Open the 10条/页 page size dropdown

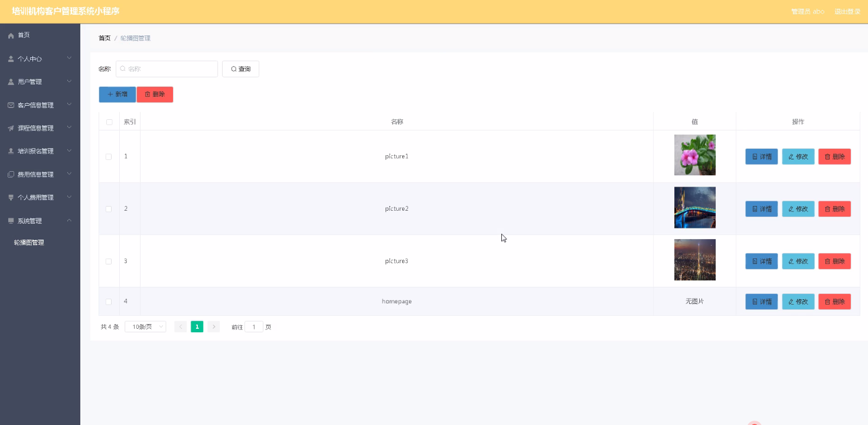tap(145, 326)
